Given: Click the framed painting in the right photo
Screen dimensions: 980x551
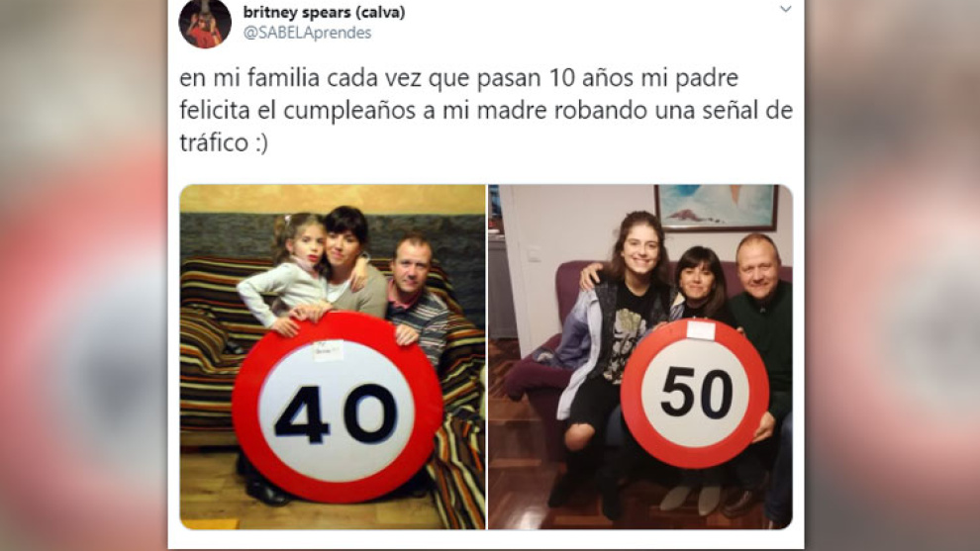Looking at the screenshot, I should click(717, 207).
